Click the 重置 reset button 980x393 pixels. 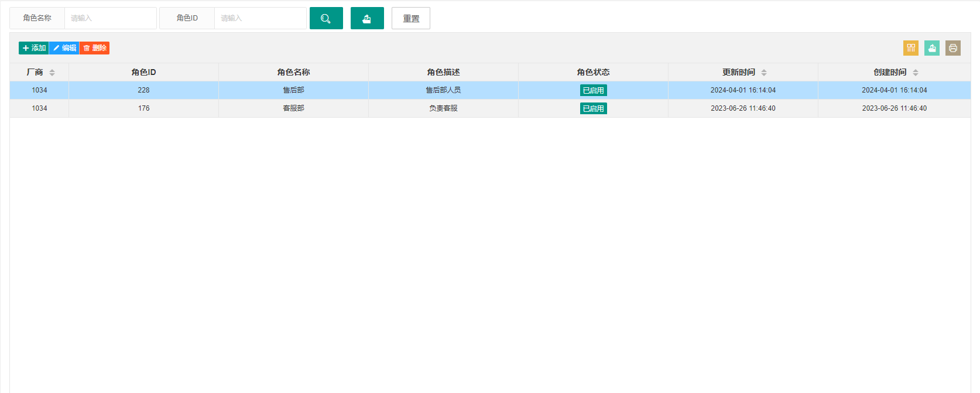coord(411,18)
